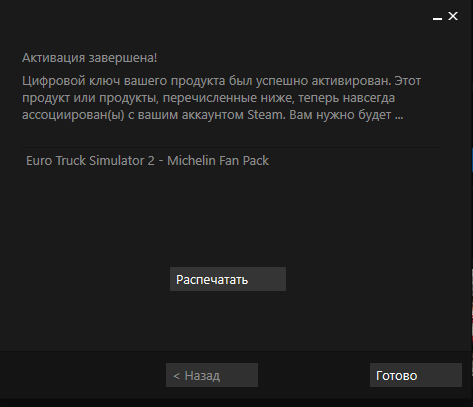Click the separator line above the product list
473x407 pixels.
point(231,147)
